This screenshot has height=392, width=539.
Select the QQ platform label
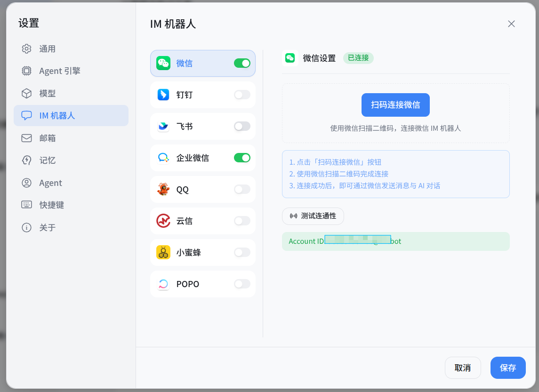click(x=183, y=190)
